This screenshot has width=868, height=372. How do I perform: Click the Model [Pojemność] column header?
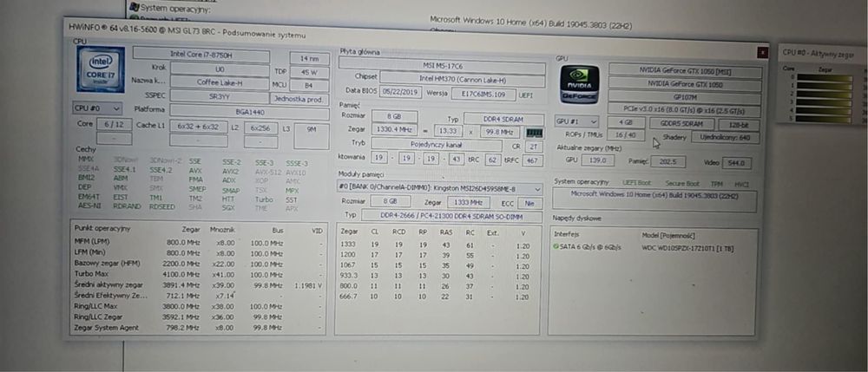coord(668,236)
